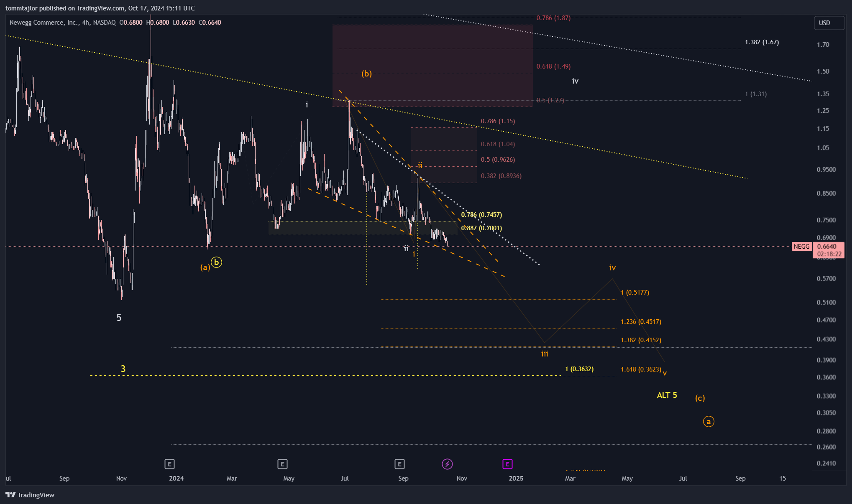The height and width of the screenshot is (504, 852).
Task: Click the orange ii wave label
Action: (x=420, y=165)
